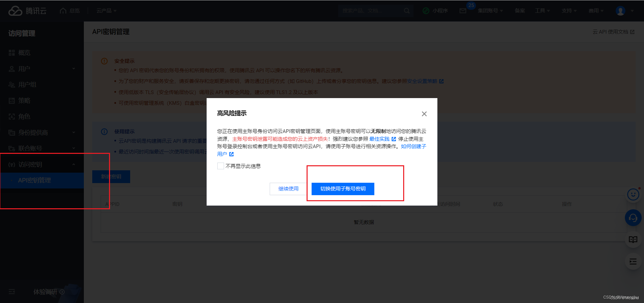This screenshot has width=644, height=303.
Task: Click the 25 notification badge
Action: (471, 5)
